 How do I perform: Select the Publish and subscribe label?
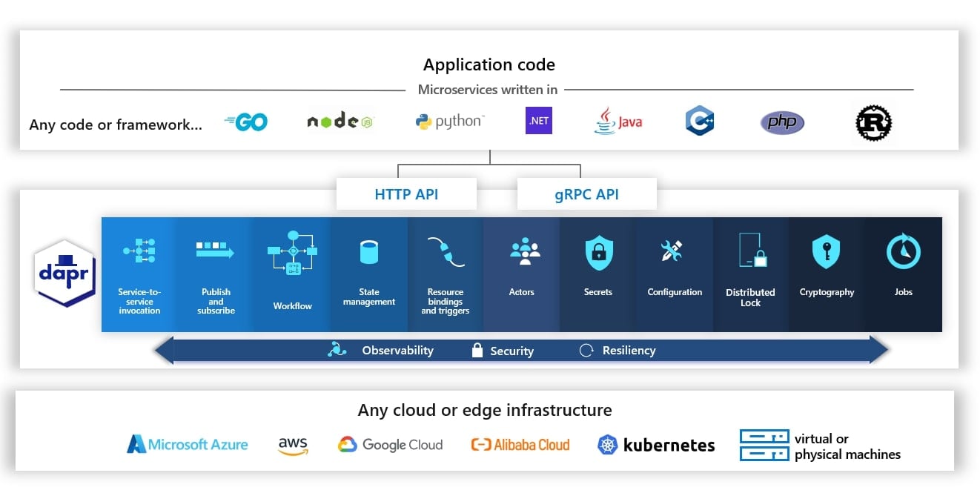[216, 301]
